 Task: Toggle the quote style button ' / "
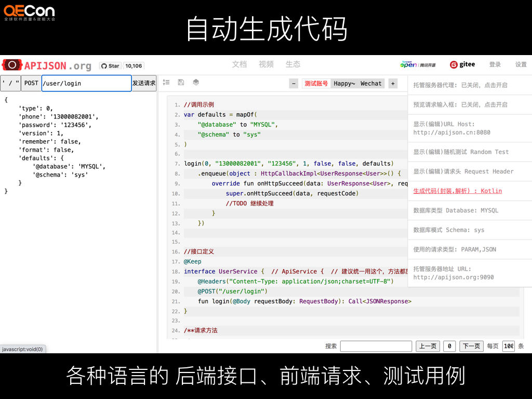pyautogui.click(x=10, y=83)
